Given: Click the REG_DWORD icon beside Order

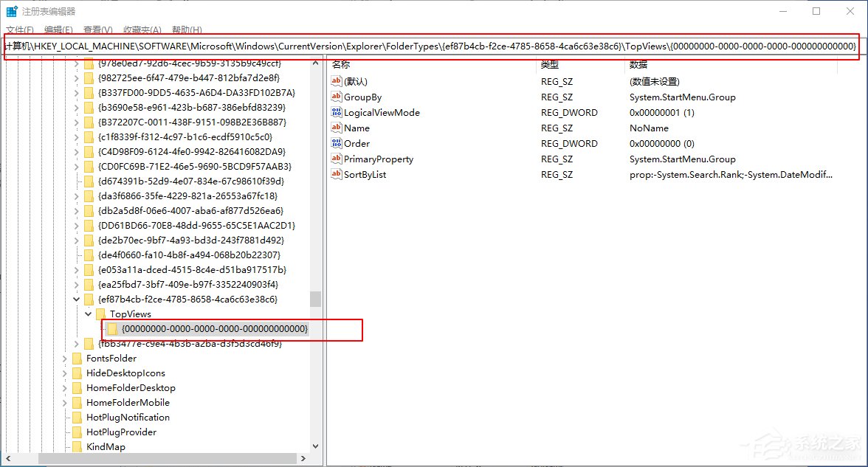Looking at the screenshot, I should (x=337, y=143).
